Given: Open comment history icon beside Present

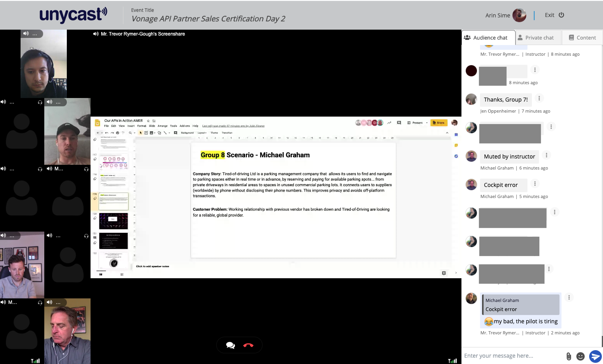Looking at the screenshot, I should pyautogui.click(x=399, y=123).
